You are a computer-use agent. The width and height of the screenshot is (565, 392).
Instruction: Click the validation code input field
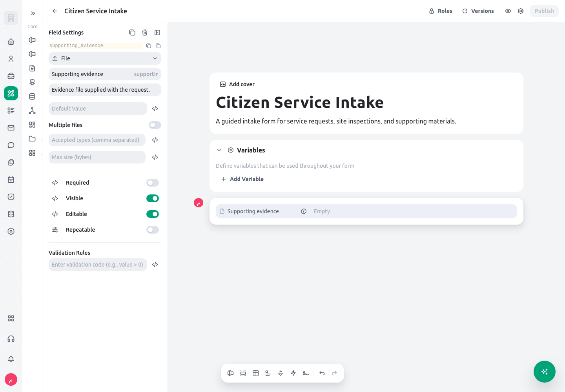(98, 265)
